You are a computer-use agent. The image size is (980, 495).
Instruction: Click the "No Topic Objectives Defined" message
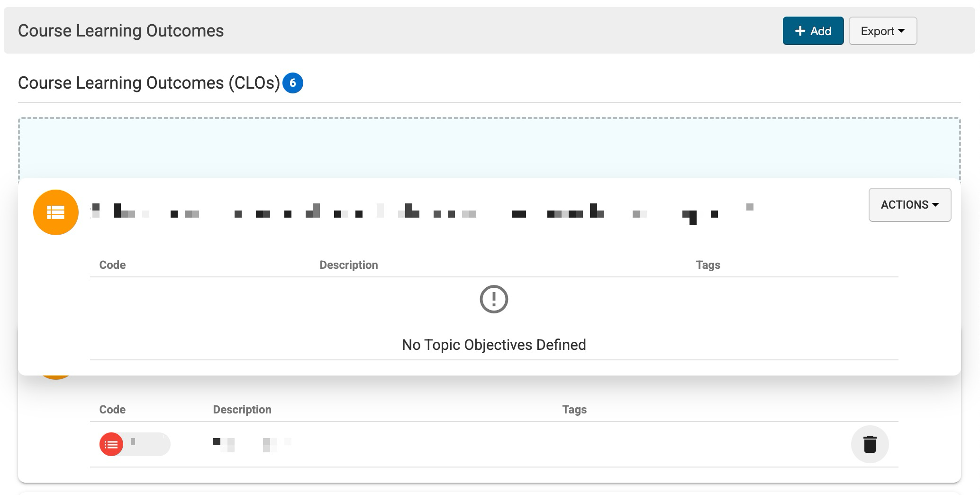[x=494, y=345]
